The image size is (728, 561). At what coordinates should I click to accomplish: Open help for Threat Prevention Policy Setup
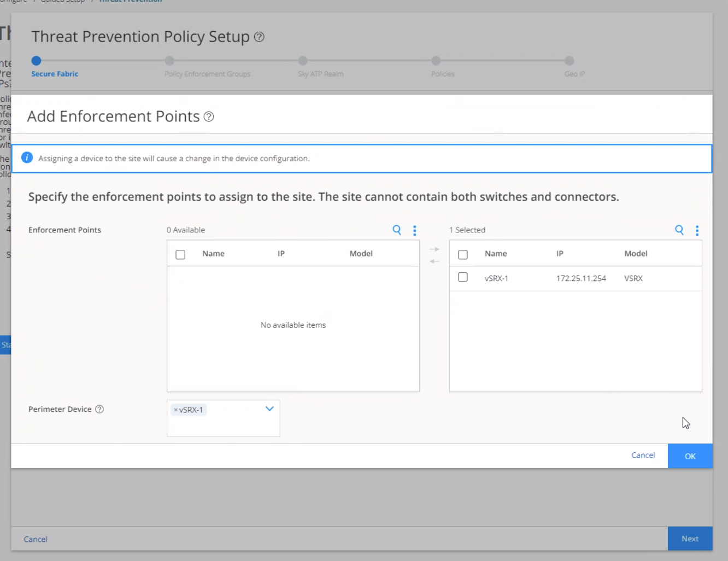pos(260,37)
